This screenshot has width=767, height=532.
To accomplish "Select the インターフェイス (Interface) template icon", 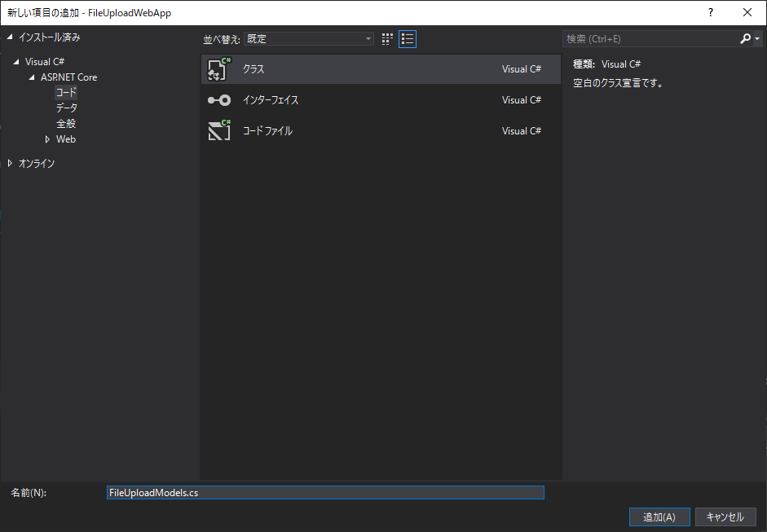I will tap(218, 100).
